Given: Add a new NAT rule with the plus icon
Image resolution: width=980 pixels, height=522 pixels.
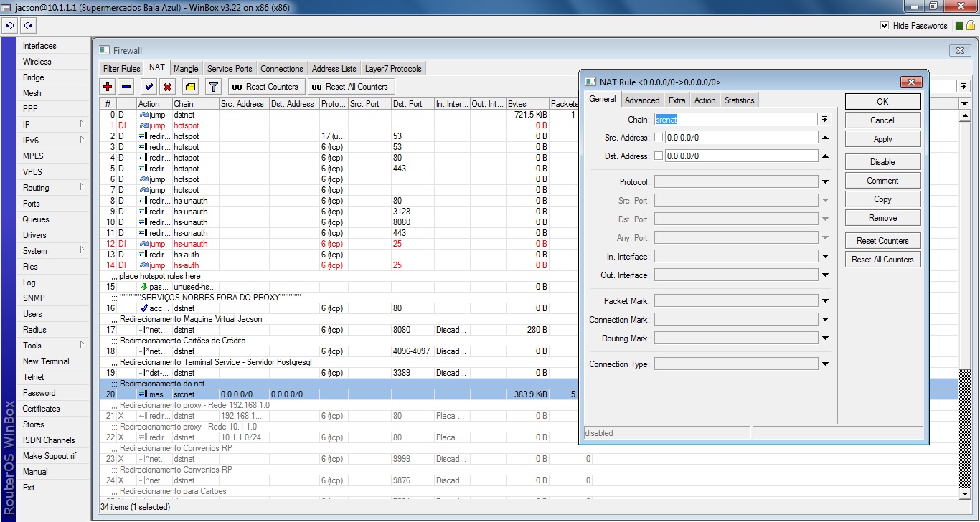Looking at the screenshot, I should pyautogui.click(x=108, y=87).
